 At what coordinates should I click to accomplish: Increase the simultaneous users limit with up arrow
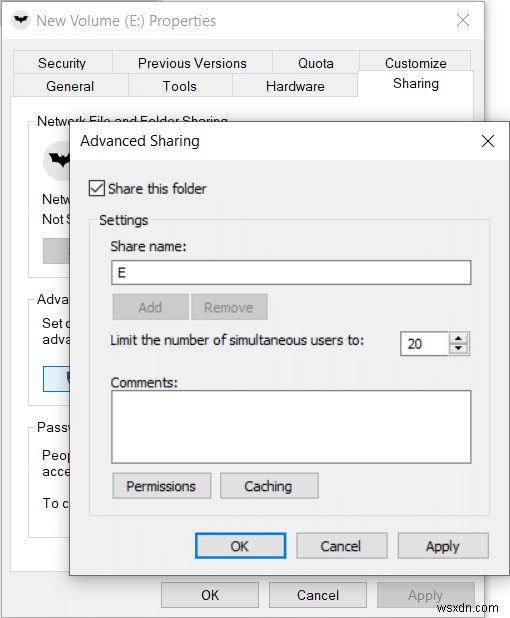point(458,339)
